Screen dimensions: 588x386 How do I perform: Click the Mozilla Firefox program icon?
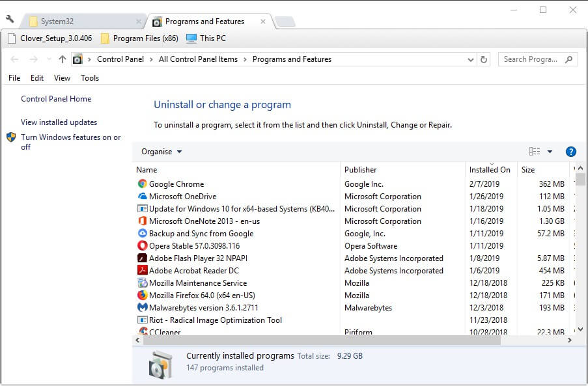click(142, 295)
